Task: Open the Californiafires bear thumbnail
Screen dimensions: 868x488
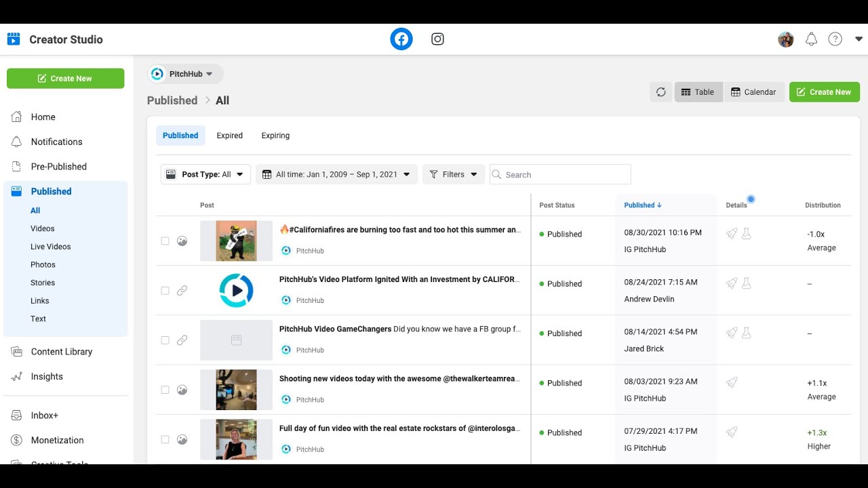Action: click(236, 241)
